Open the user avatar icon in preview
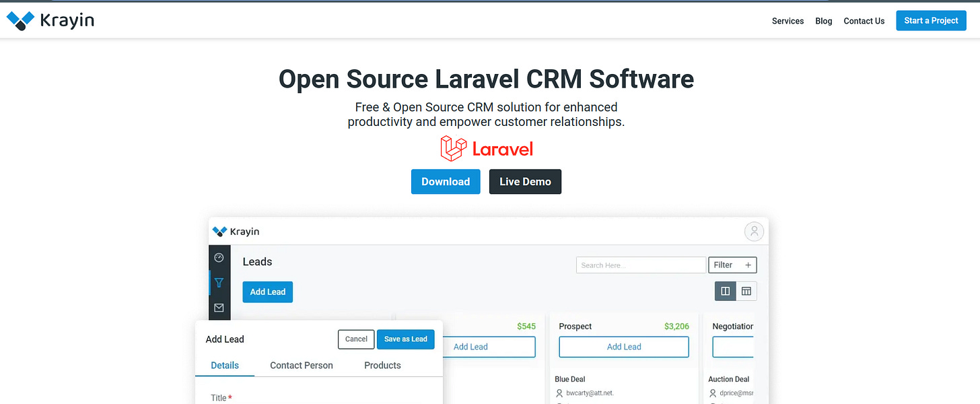Viewport: 980px width, 404px height. tap(754, 232)
